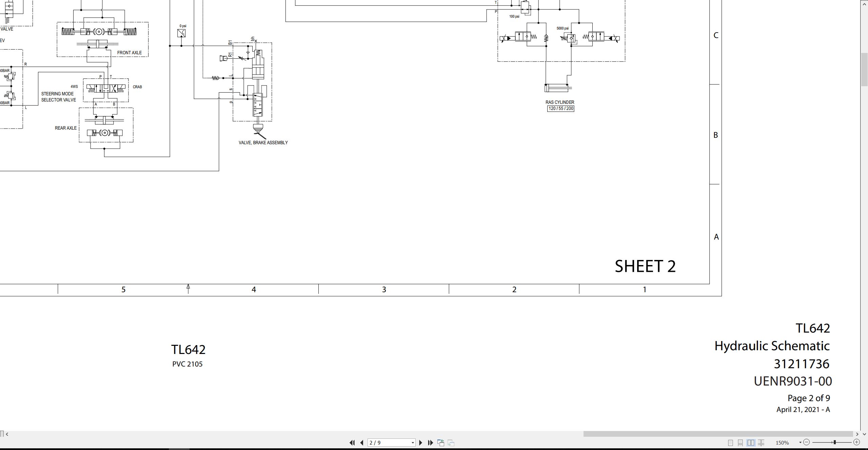Click the RAS CYLINDER label
Image resolution: width=868 pixels, height=450 pixels.
pyautogui.click(x=560, y=102)
